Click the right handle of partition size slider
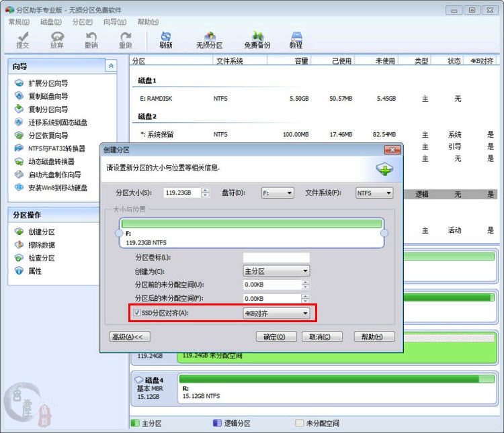 click(384, 233)
